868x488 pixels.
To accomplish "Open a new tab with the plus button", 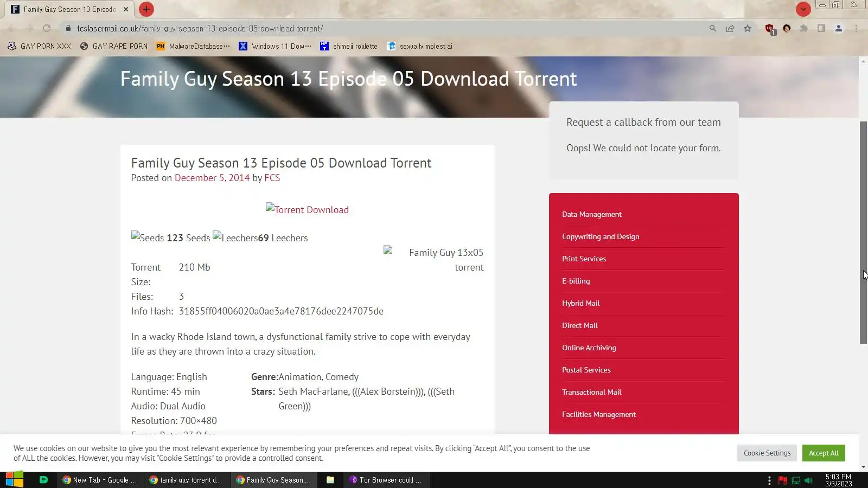I will (x=146, y=9).
